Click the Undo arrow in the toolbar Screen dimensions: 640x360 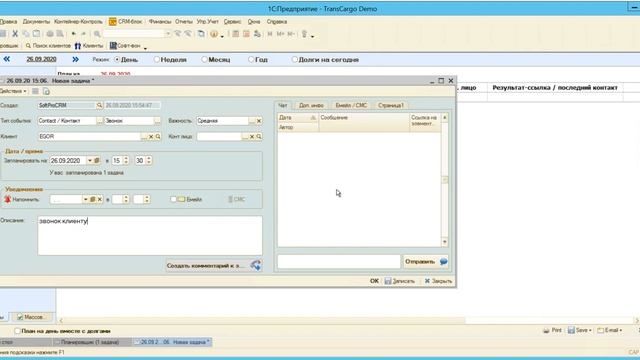pyautogui.click(x=73, y=34)
